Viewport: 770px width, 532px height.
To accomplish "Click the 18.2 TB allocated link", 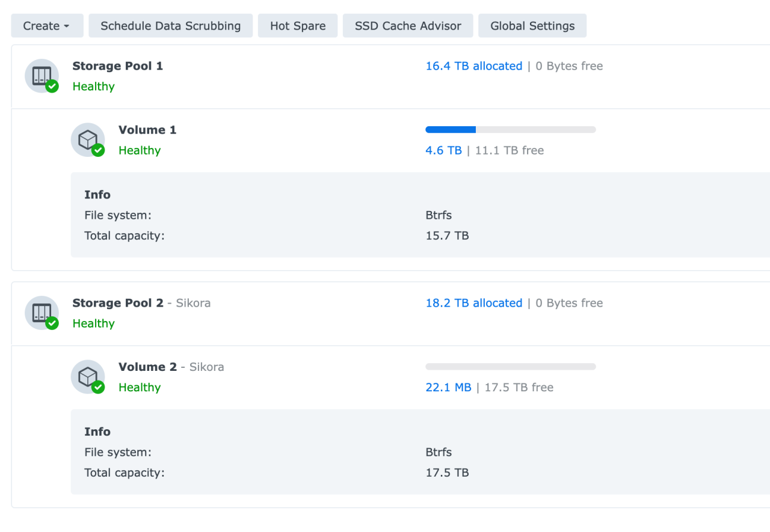I will [473, 303].
